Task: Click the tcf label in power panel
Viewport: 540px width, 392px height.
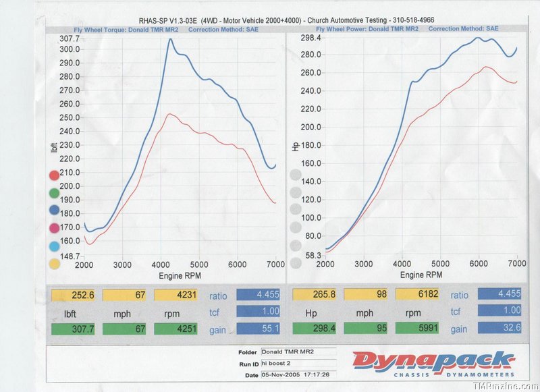Action: (x=456, y=312)
